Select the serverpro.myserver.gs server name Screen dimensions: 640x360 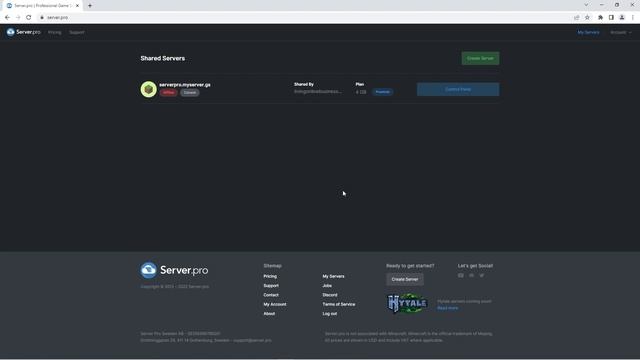185,85
